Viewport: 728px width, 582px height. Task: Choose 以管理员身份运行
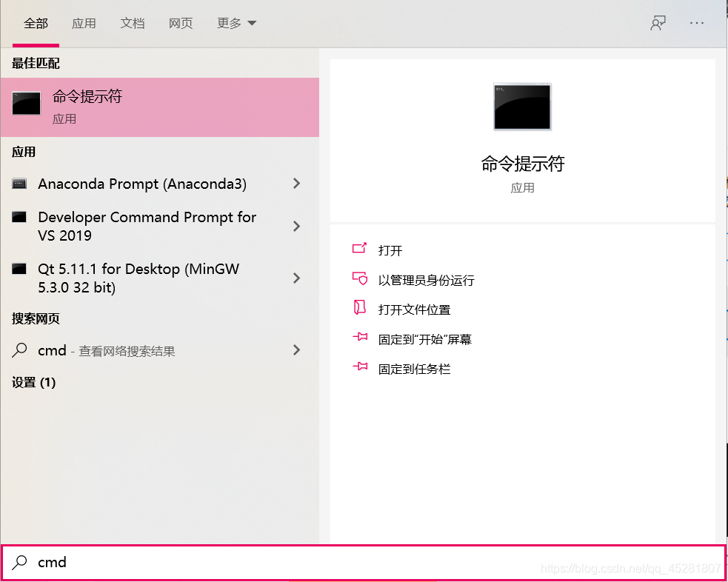(x=427, y=281)
